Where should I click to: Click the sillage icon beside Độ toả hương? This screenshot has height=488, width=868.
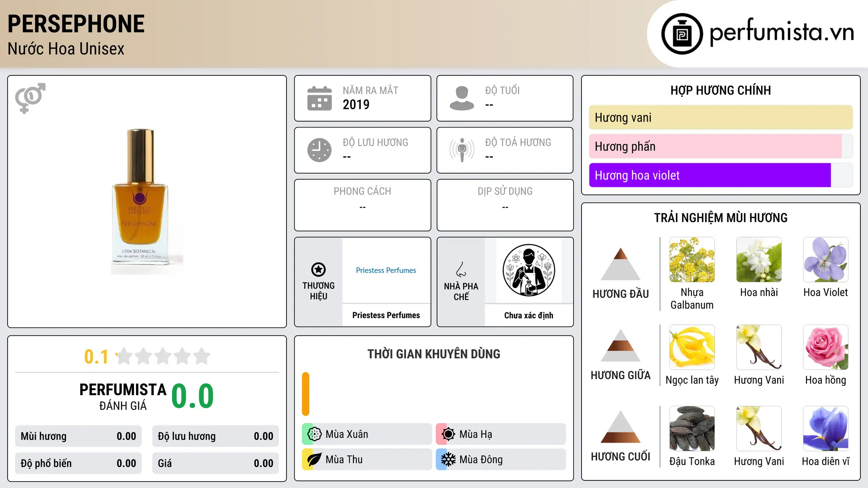(x=462, y=150)
